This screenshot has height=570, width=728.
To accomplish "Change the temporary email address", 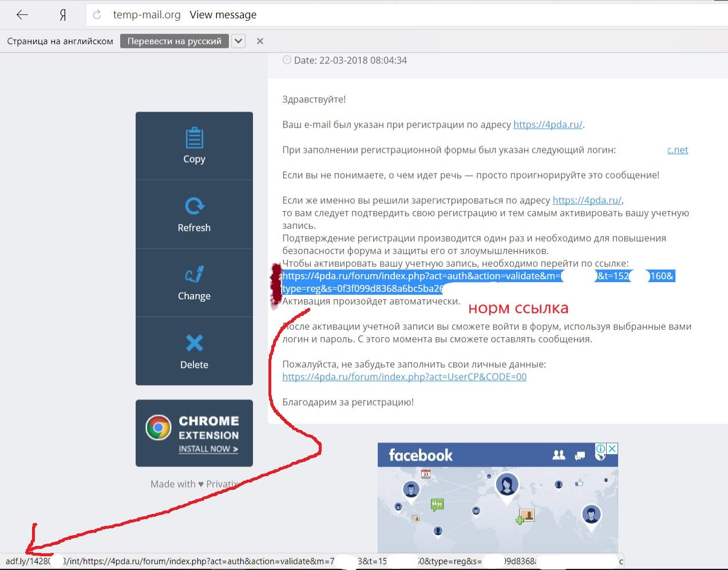I will (194, 283).
